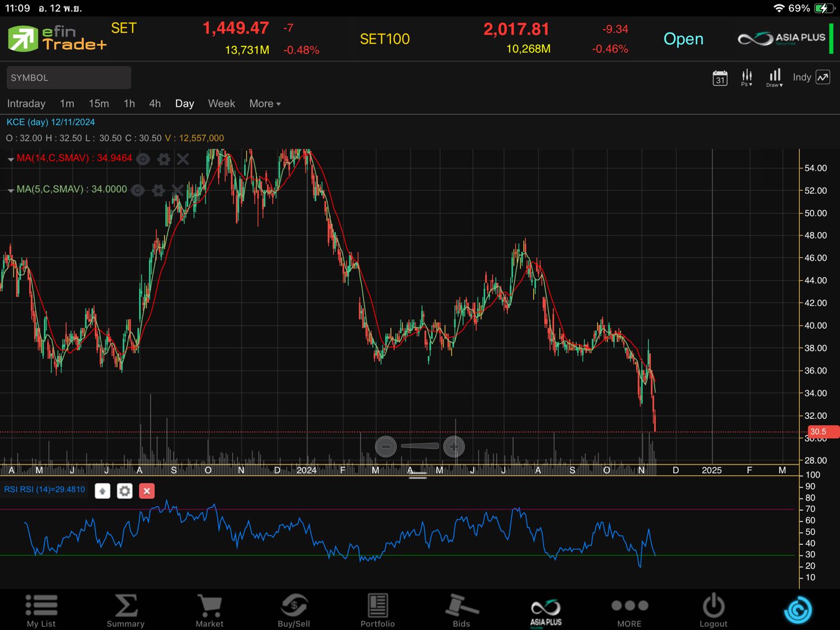Switch to Intraday timeframe
The width and height of the screenshot is (840, 630).
(x=26, y=104)
